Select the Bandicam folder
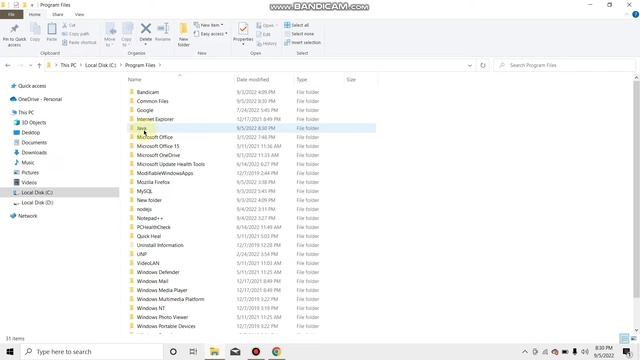This screenshot has height=360, width=640. (x=148, y=92)
